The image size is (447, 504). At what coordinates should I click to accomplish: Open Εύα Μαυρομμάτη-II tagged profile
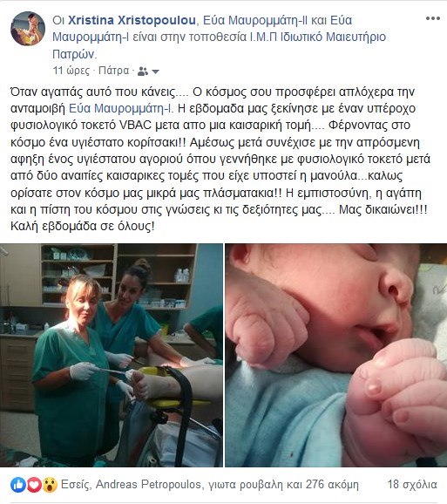tap(255, 20)
